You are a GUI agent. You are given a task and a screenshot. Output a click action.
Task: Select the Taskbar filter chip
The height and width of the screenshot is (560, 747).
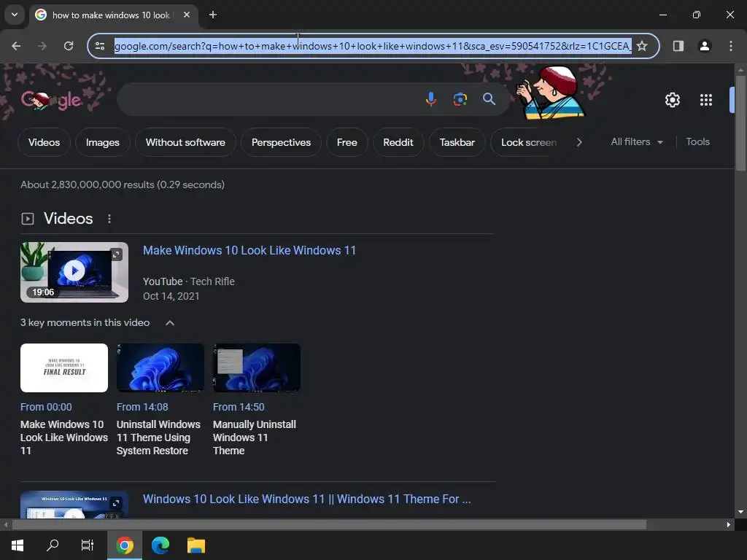point(457,142)
